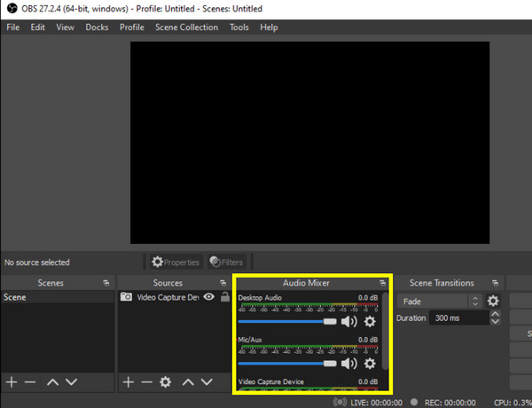Adjust the Desktop Audio volume slider

(287, 321)
